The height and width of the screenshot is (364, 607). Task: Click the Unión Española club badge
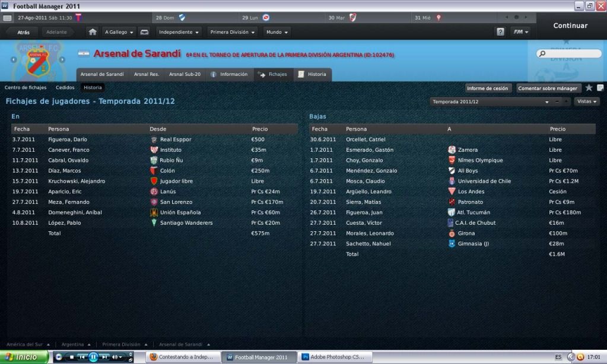154,213
